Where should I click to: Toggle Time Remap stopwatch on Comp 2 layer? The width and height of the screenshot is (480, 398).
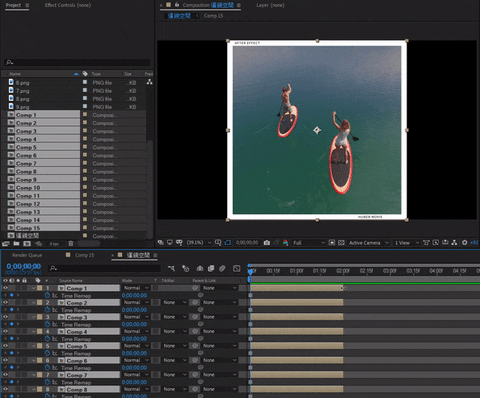tap(47, 310)
